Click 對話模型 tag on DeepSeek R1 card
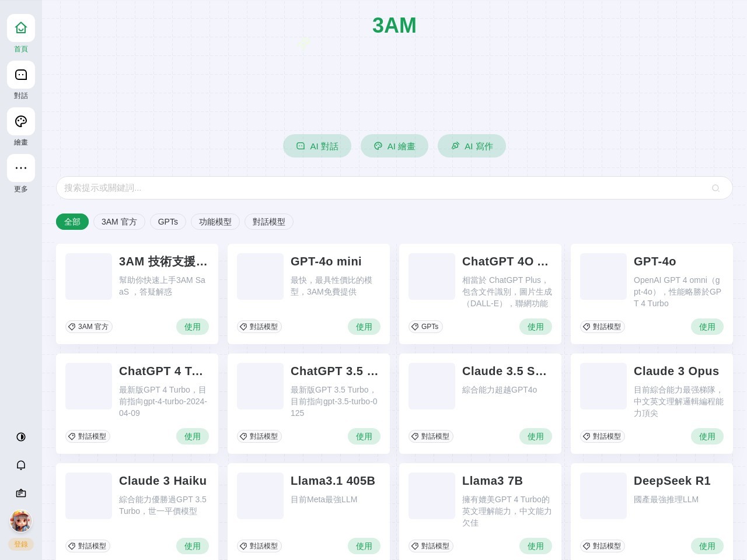Viewport: 747px width, 560px height. [602, 546]
